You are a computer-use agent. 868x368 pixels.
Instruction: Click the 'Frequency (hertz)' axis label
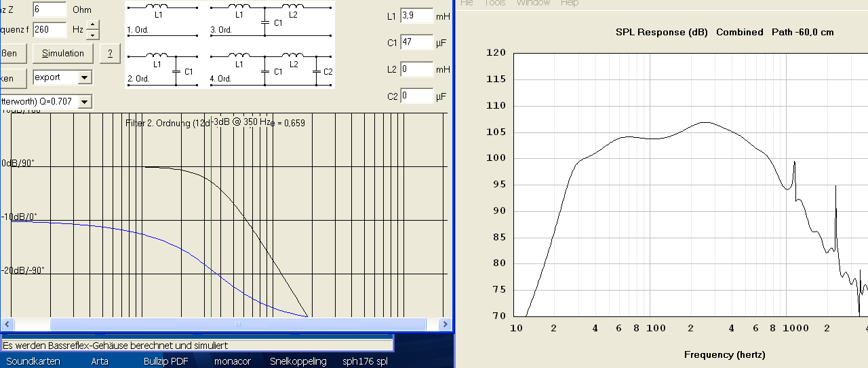coord(724,354)
